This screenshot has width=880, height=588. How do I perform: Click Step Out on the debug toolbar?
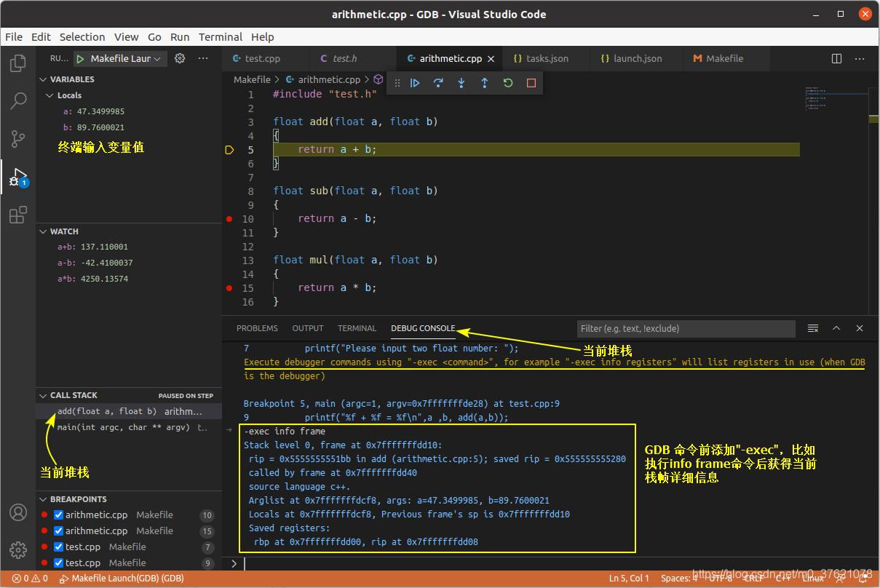coord(485,83)
